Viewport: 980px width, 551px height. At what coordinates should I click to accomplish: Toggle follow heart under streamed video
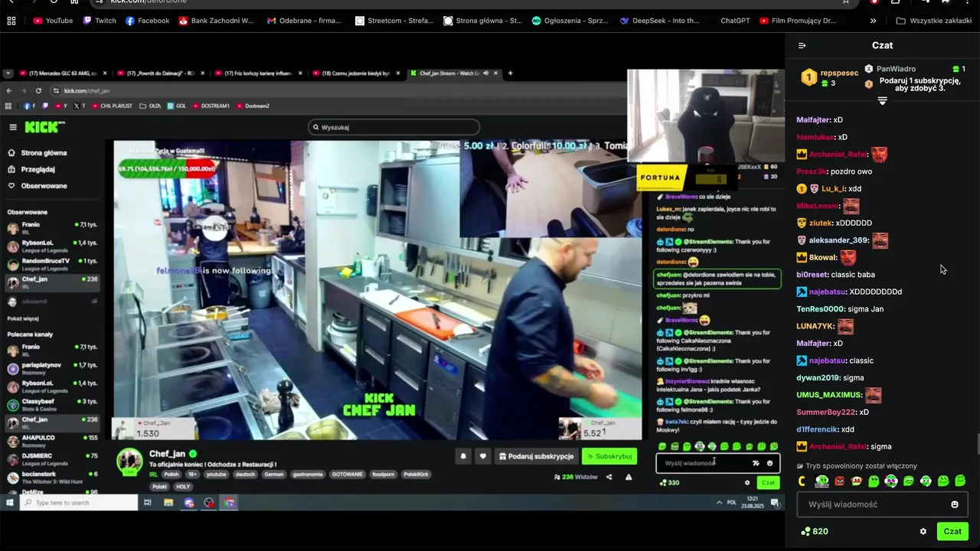(482, 456)
